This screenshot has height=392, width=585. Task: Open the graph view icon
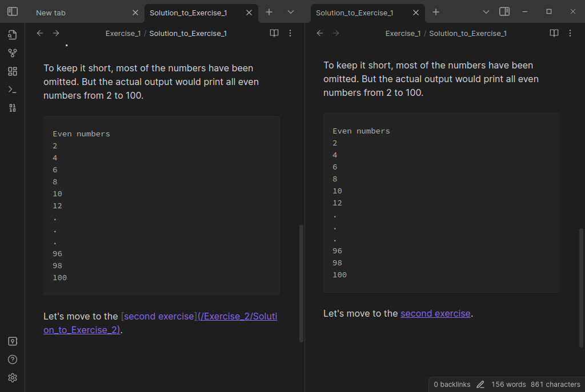coord(12,53)
